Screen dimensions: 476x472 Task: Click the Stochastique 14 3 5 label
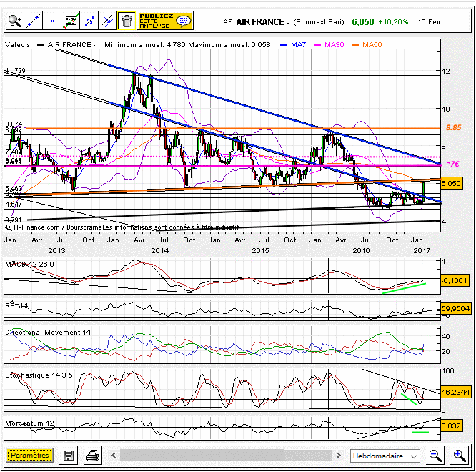click(39, 375)
